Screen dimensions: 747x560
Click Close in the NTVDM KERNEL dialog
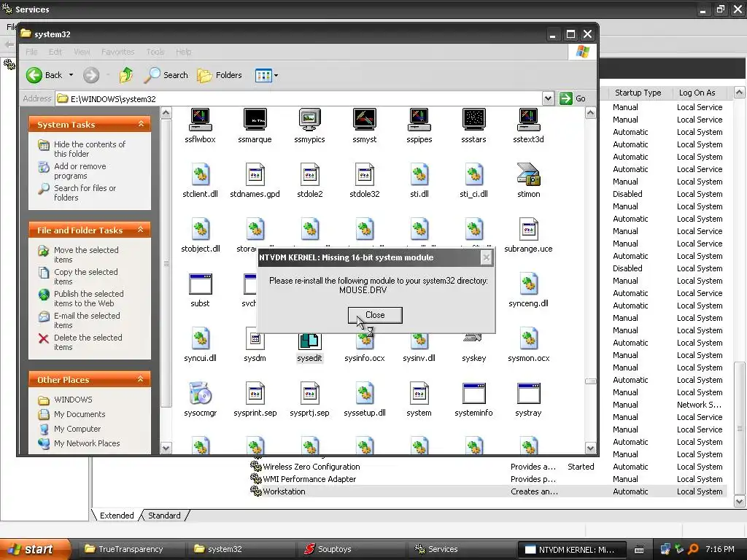(x=375, y=315)
